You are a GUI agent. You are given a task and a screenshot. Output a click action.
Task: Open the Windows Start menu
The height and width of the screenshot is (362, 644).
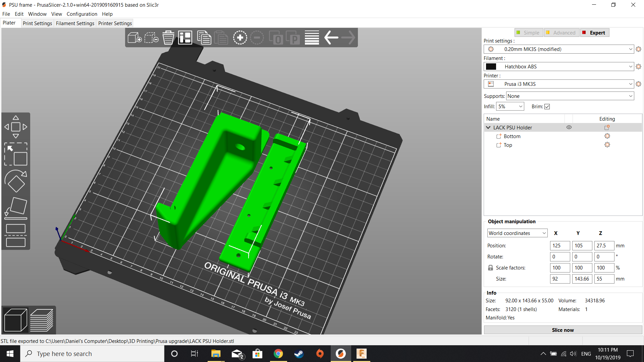tap(10, 354)
